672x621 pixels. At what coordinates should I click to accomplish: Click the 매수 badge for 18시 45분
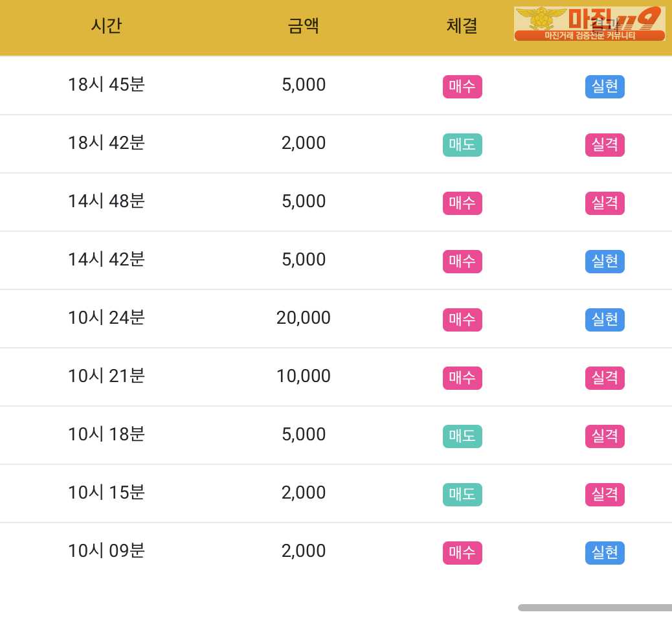462,87
